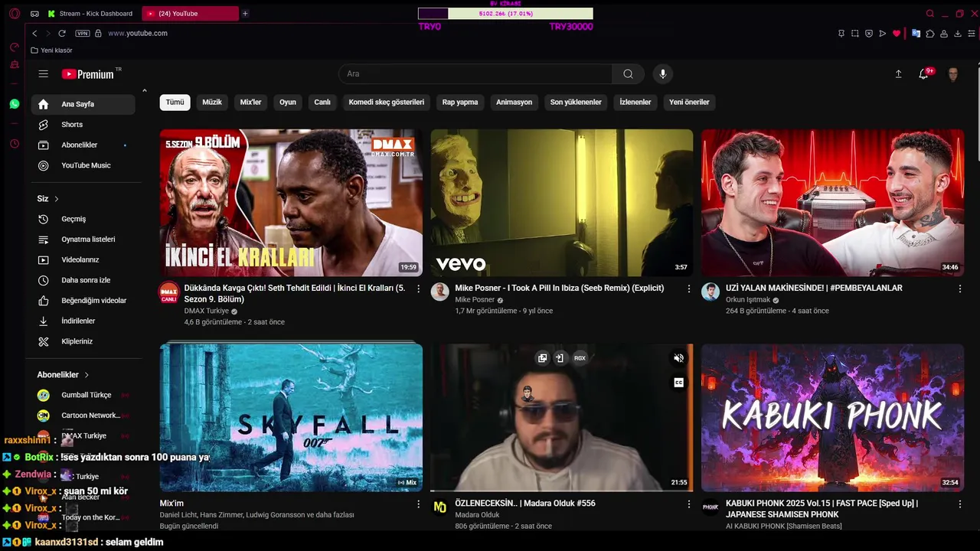This screenshot has height=551, width=980.
Task: Expand the Abonelikler section header
Action: click(x=64, y=375)
